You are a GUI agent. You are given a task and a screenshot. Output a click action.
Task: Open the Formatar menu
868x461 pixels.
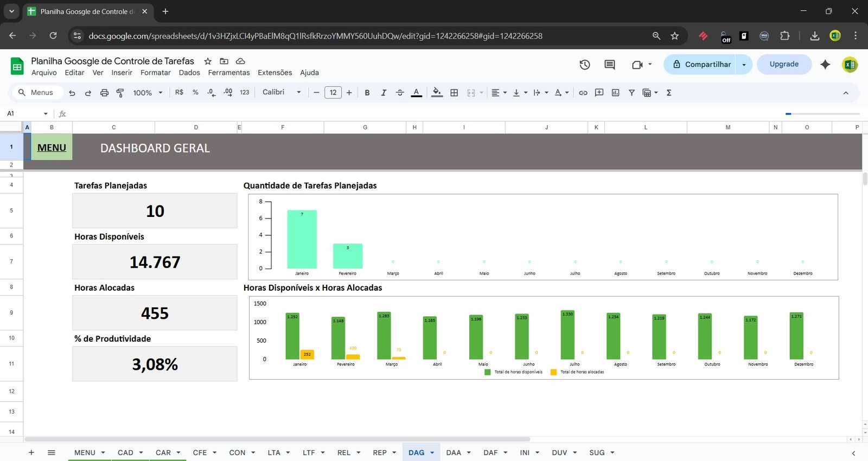[x=155, y=73]
